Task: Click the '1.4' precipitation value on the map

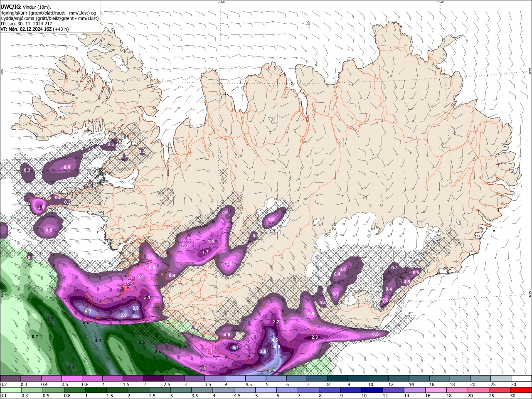Action: coord(211,241)
